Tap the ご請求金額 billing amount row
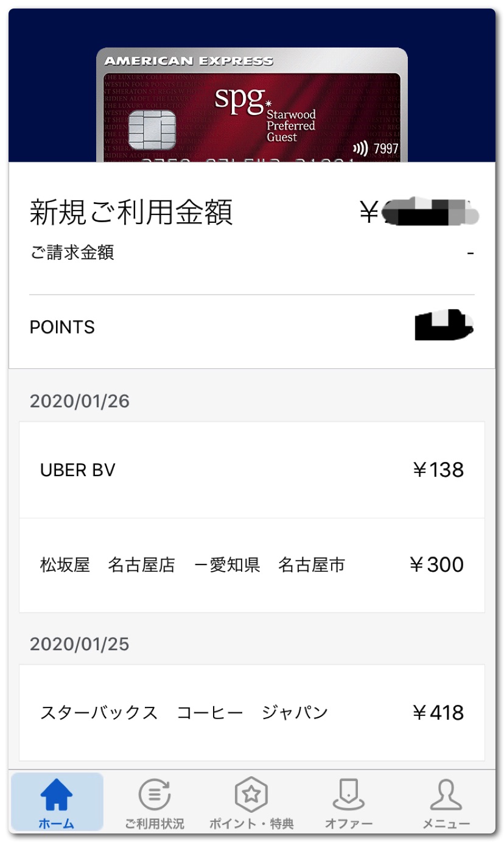504x842 pixels. (251, 252)
